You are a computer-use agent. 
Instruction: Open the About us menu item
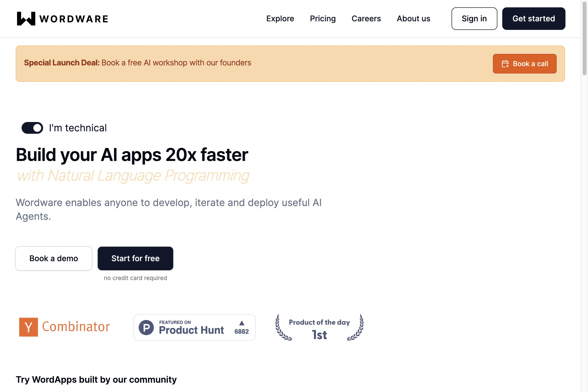click(x=413, y=19)
